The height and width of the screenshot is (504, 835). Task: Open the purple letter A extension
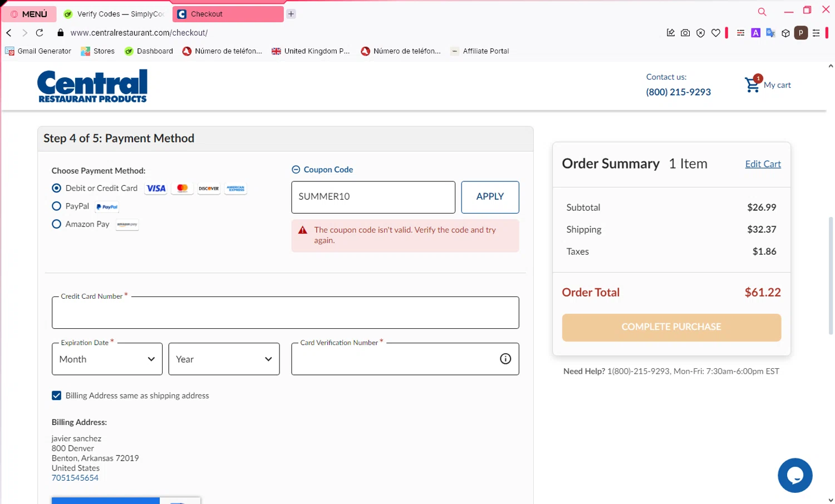pyautogui.click(x=755, y=33)
